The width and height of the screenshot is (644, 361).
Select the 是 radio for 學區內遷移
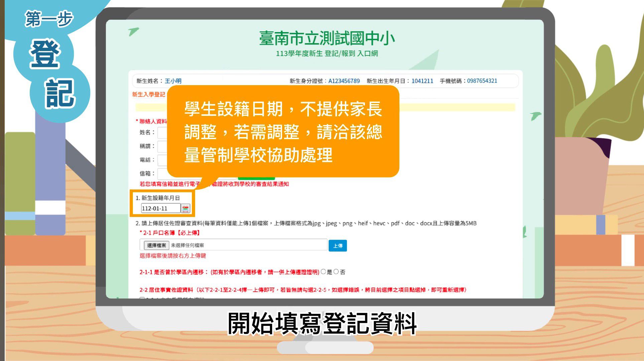point(323,272)
